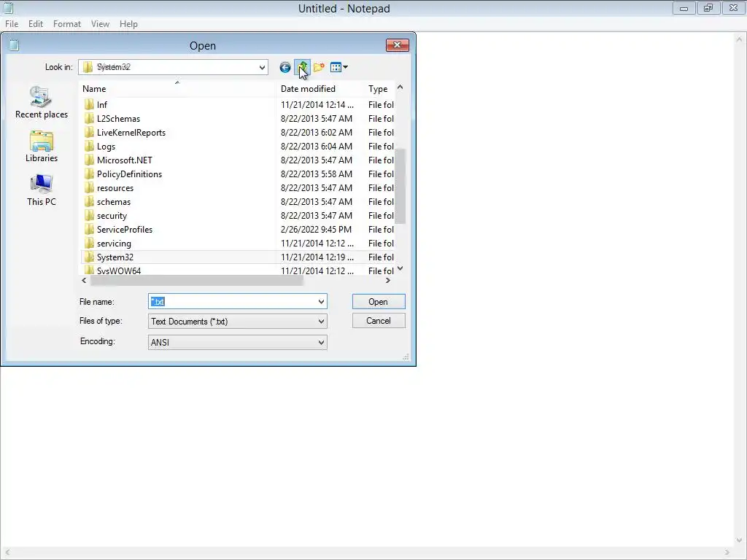
Task: Open Recent places in sidebar
Action: point(42,102)
